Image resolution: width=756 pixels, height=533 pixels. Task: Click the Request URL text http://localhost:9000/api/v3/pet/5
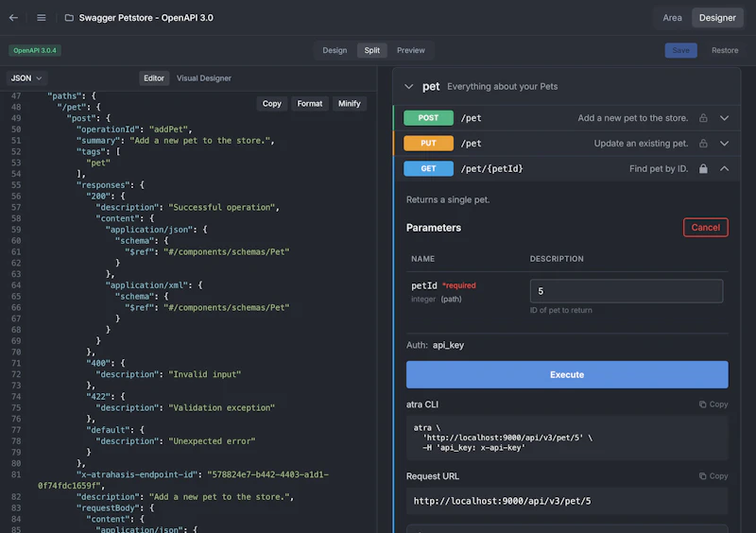(x=502, y=501)
